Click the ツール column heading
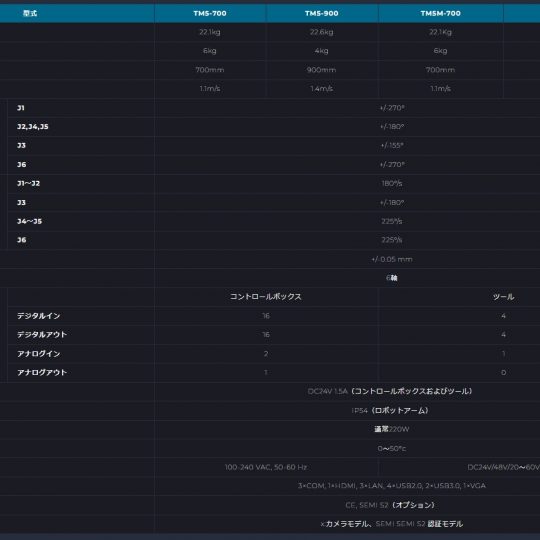This screenshot has height=540, width=540. [503, 297]
